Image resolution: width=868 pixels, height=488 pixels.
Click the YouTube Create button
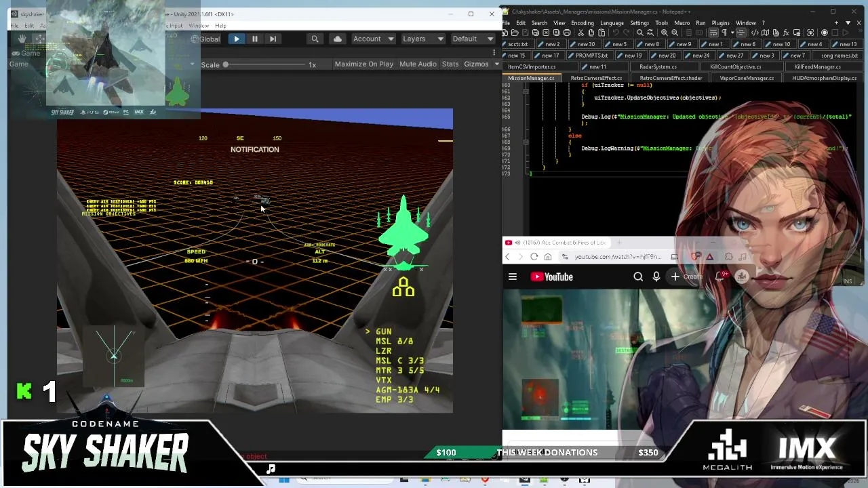(688, 277)
